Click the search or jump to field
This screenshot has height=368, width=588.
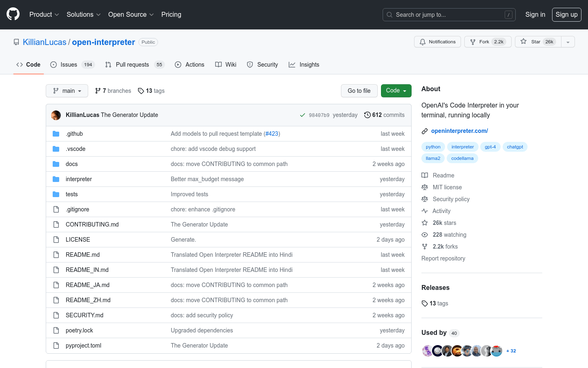coord(449,15)
